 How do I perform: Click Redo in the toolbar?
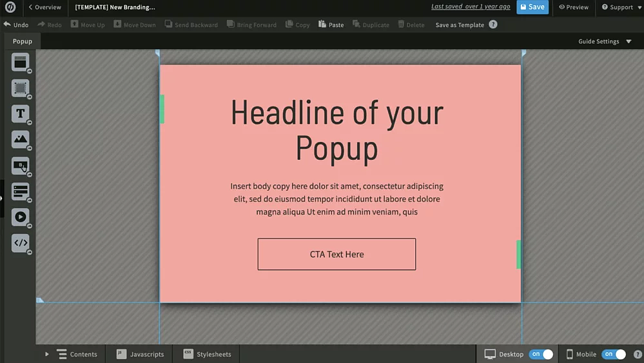[x=50, y=25]
